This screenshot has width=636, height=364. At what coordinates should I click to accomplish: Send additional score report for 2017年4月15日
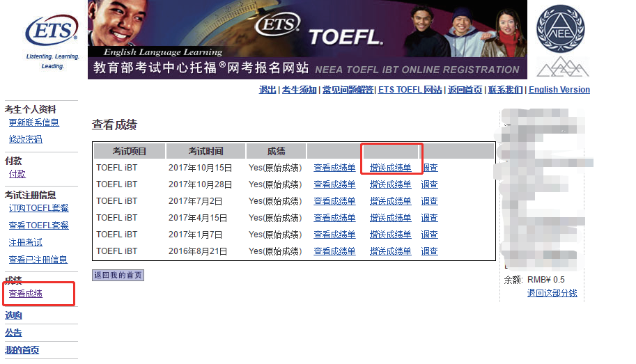391,218
